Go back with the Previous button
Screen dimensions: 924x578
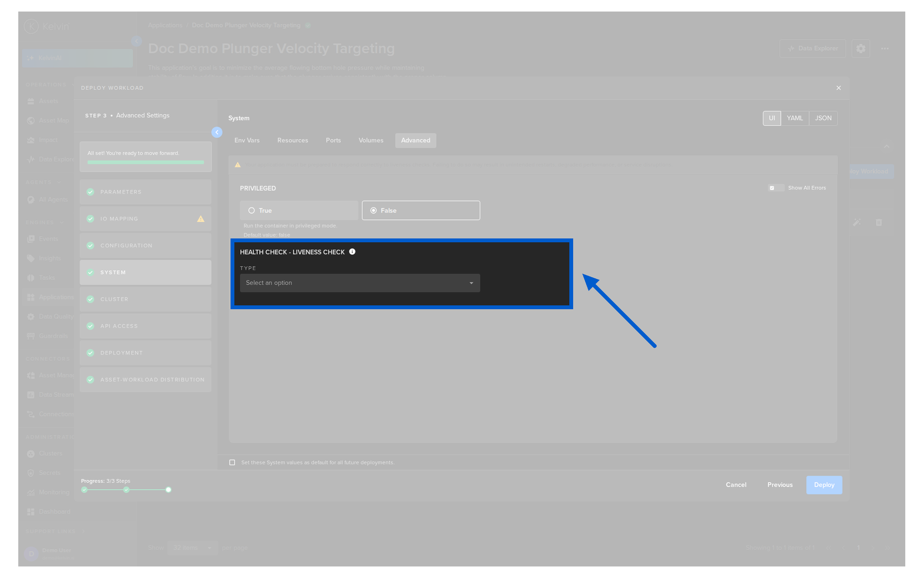(x=780, y=485)
